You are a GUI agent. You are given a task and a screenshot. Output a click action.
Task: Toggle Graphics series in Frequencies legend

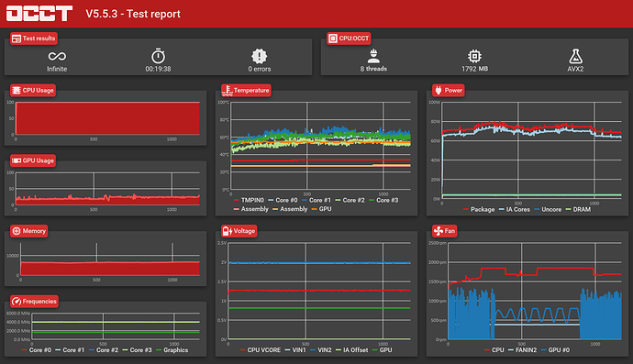tap(172, 350)
